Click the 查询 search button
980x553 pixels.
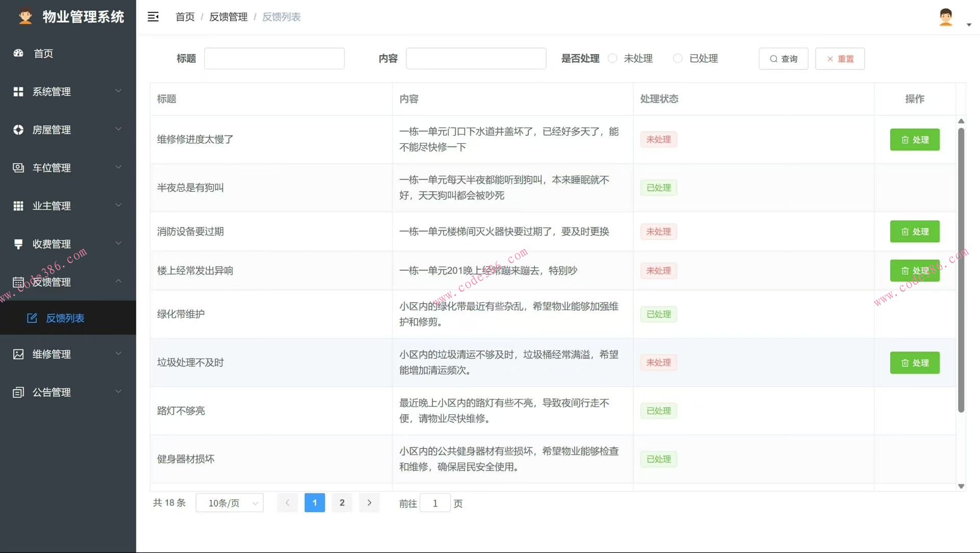click(x=783, y=58)
